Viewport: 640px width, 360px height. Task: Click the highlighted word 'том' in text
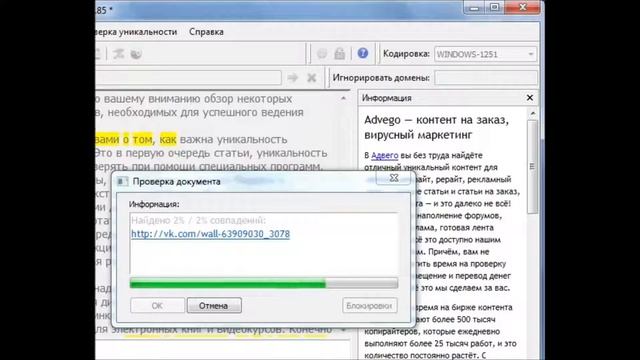pyautogui.click(x=142, y=139)
